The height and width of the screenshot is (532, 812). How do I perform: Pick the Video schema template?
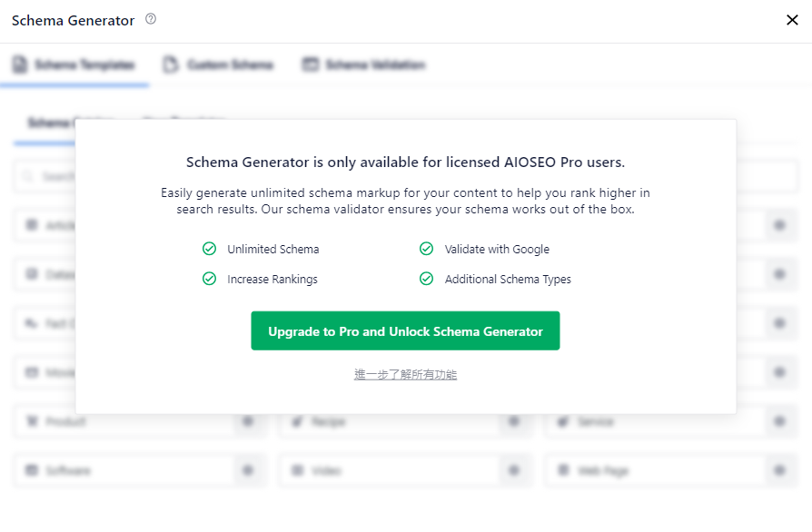(390, 470)
